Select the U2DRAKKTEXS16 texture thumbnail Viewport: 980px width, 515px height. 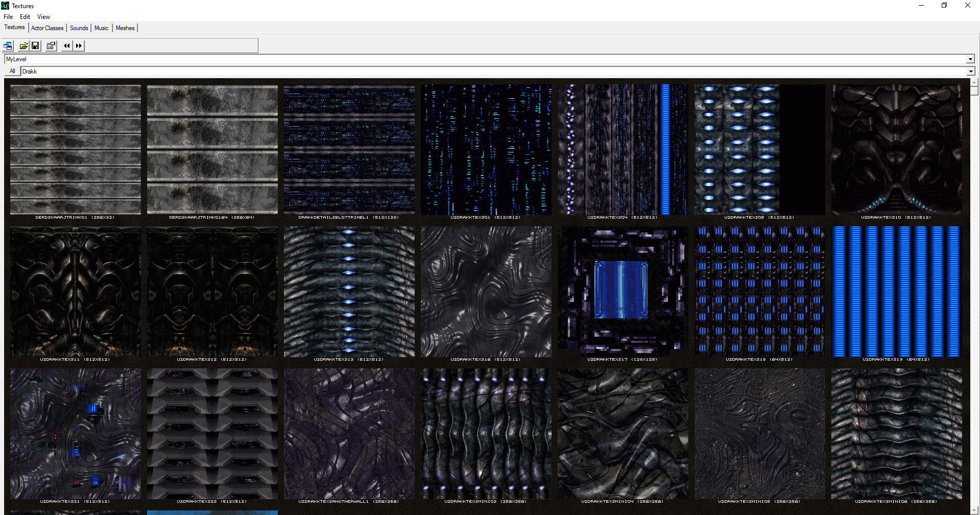486,292
